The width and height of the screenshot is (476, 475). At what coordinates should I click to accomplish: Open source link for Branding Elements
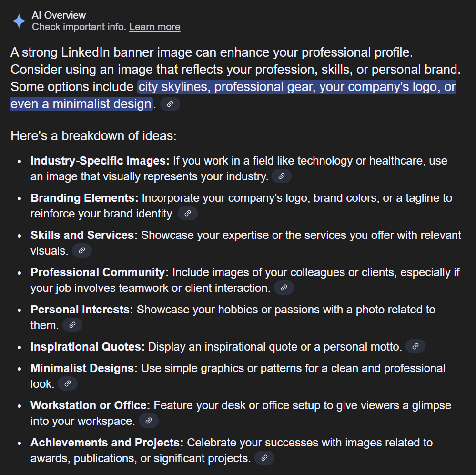pos(188,213)
